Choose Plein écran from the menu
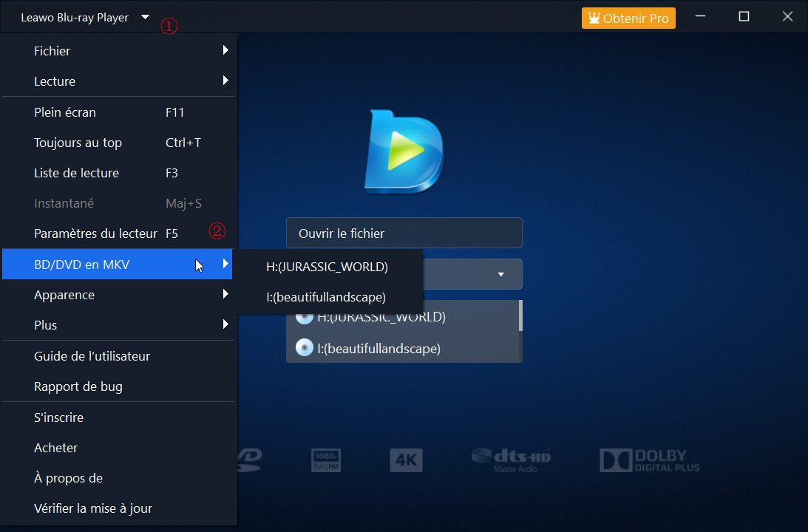808x532 pixels. pyautogui.click(x=118, y=112)
